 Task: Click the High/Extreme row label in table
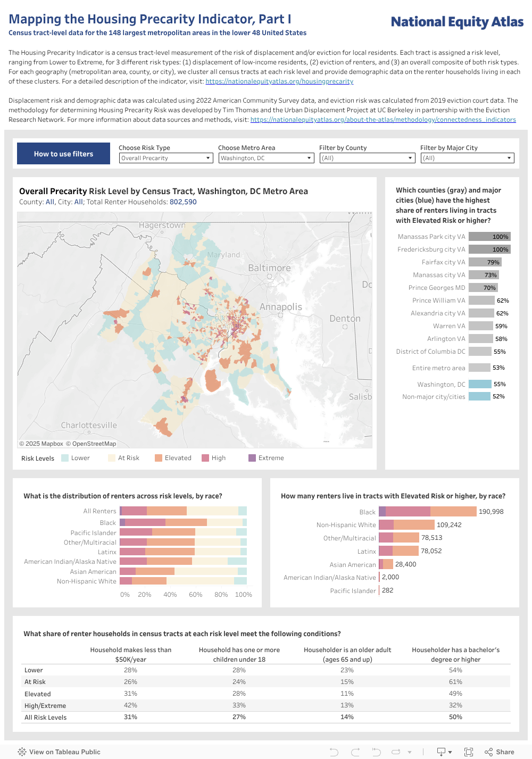(45, 706)
